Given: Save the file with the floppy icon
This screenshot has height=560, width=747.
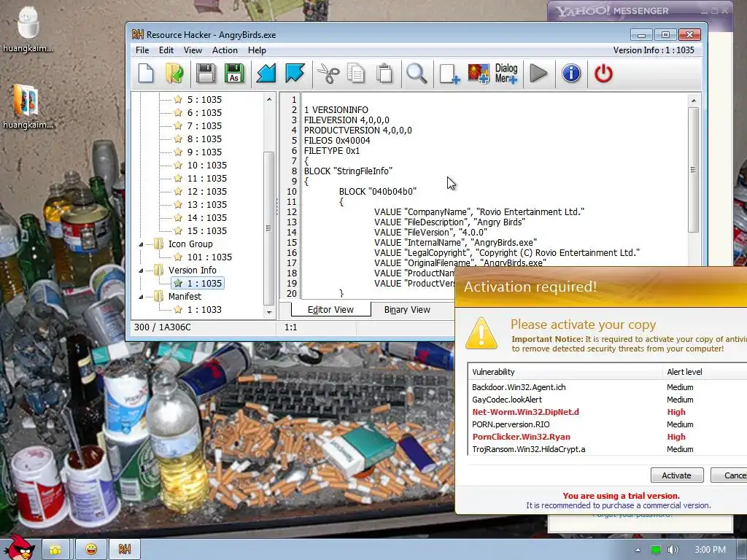Looking at the screenshot, I should (206, 74).
